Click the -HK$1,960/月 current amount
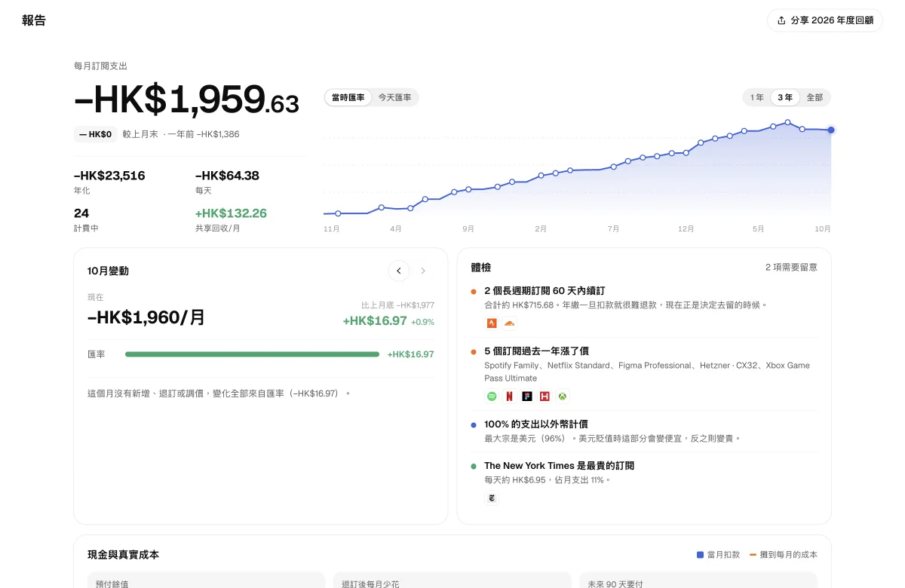Viewport: 905px width, 588px height. click(146, 318)
